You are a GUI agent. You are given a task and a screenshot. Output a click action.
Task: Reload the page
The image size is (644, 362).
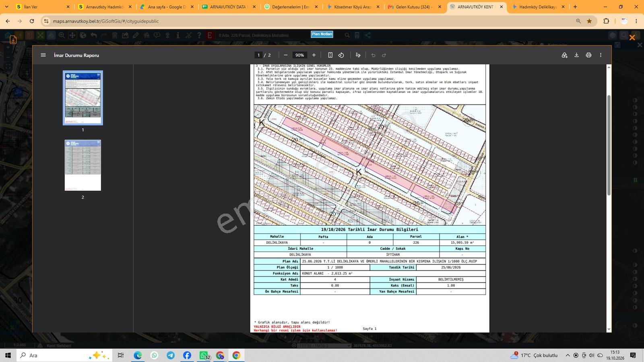click(x=32, y=21)
